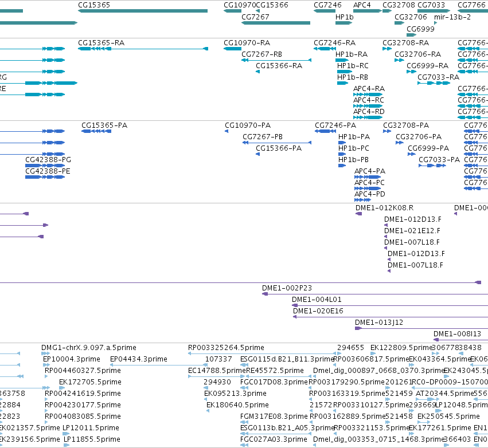Click the DME1-004L01 BAC label
The height and width of the screenshot is (448, 488).
pos(317,300)
